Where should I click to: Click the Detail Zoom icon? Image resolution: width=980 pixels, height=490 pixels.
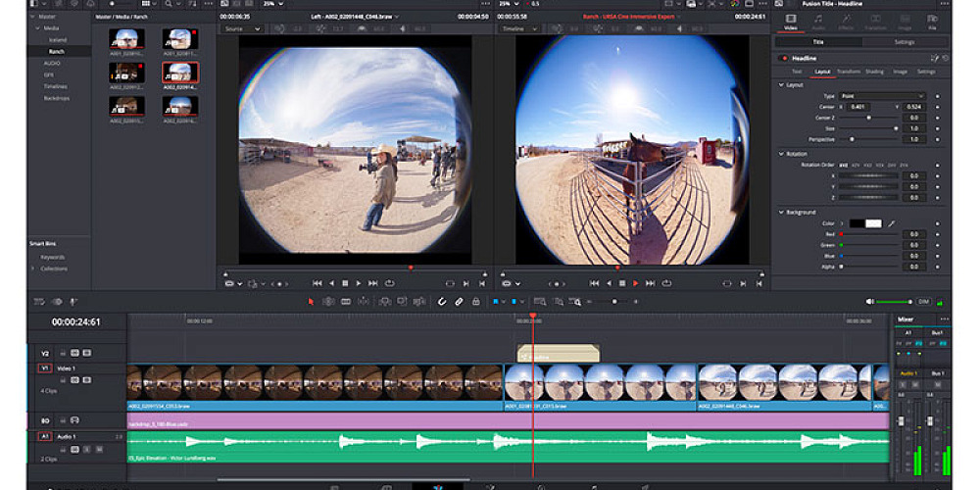pyautogui.click(x=559, y=301)
